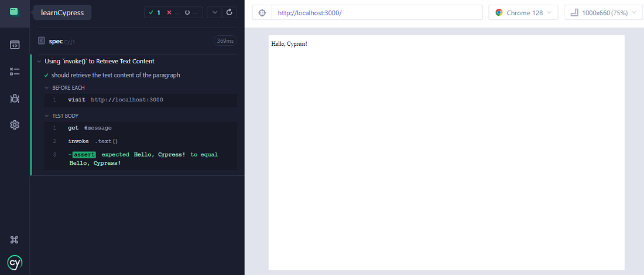Click the viewport ruler icon
The image size is (644, 275).
(574, 13)
